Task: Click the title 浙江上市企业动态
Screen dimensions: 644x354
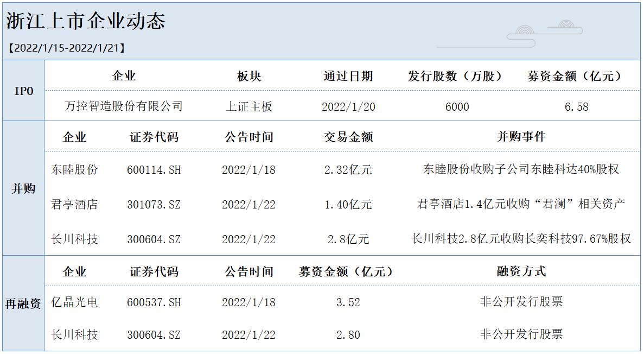Action: (85, 21)
